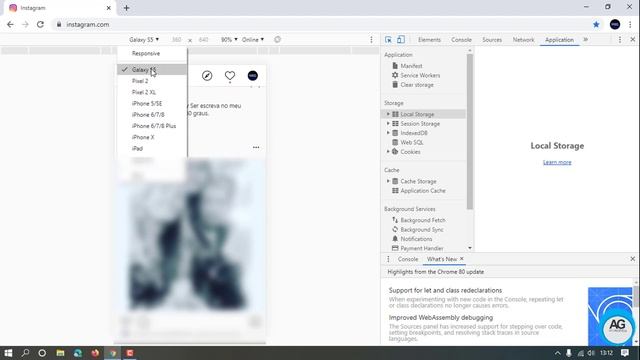Select the Application tab
The height and width of the screenshot is (360, 640).
pyautogui.click(x=559, y=40)
